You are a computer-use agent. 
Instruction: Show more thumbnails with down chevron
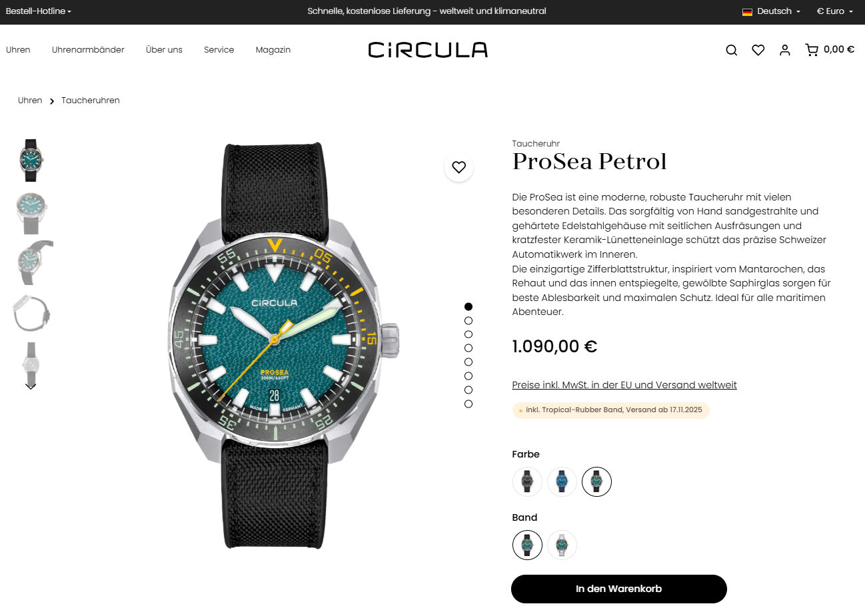coord(31,386)
